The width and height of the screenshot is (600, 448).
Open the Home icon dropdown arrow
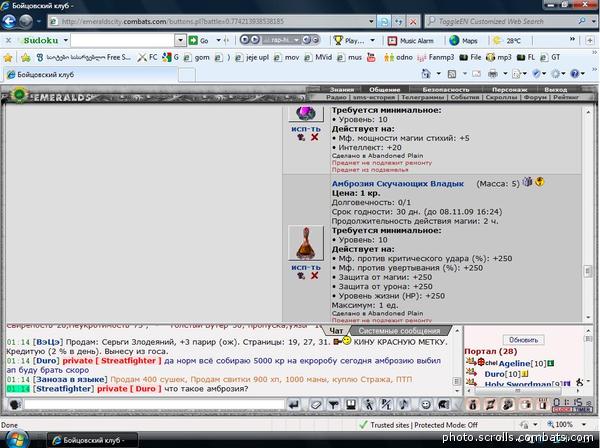click(439, 74)
